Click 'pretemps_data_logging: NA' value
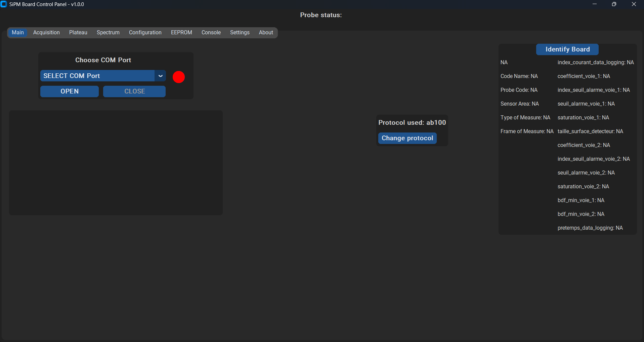 pos(590,228)
